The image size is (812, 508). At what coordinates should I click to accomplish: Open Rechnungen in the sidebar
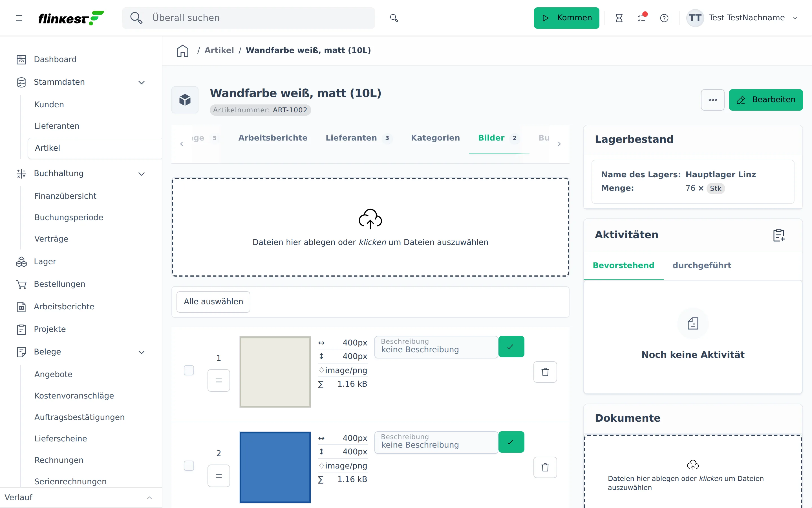click(x=59, y=460)
